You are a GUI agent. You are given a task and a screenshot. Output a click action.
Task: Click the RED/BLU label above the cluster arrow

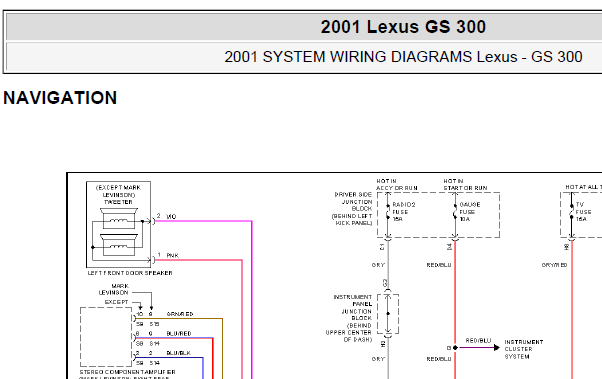[x=478, y=341]
